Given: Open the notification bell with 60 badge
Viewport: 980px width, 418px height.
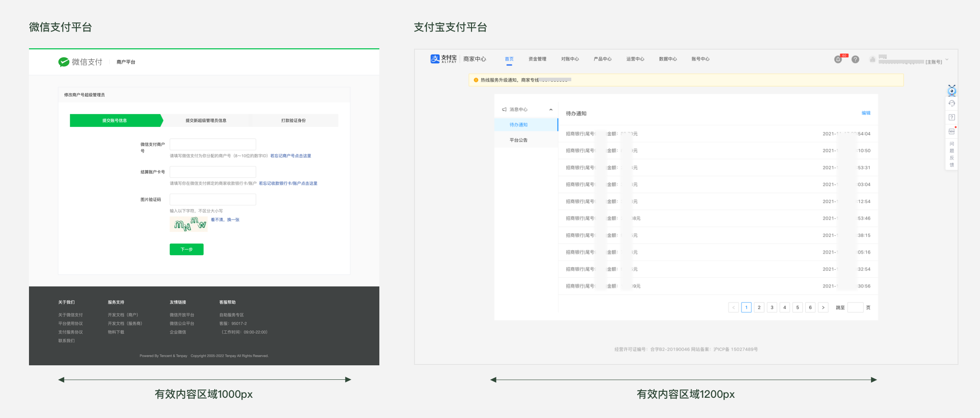Looking at the screenshot, I should (838, 59).
